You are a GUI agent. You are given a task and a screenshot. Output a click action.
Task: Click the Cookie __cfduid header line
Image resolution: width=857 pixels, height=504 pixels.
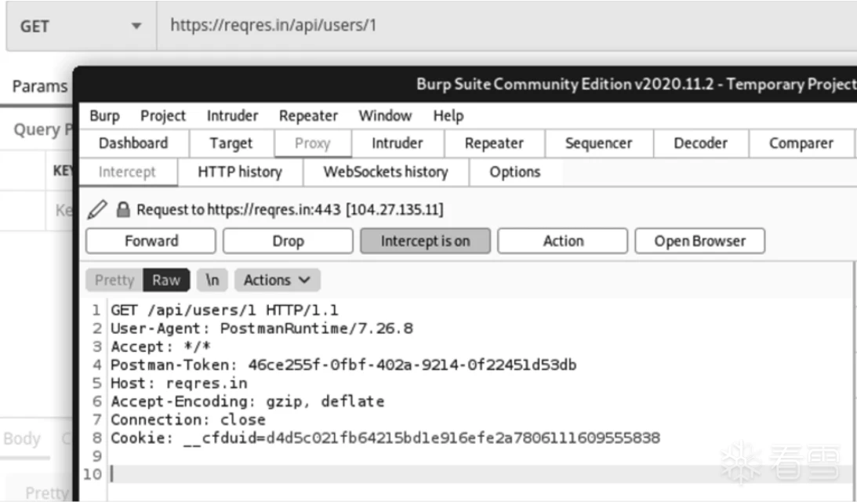click(x=385, y=438)
